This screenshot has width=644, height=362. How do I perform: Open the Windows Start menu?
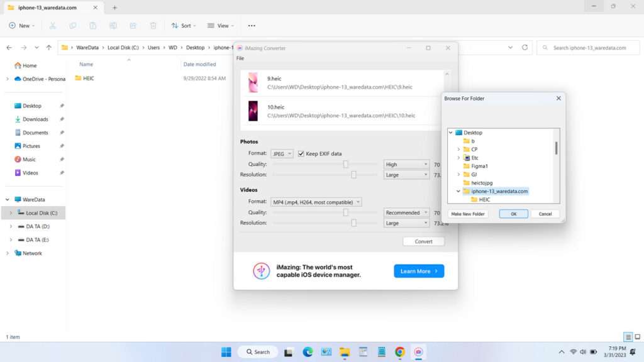tap(226, 352)
